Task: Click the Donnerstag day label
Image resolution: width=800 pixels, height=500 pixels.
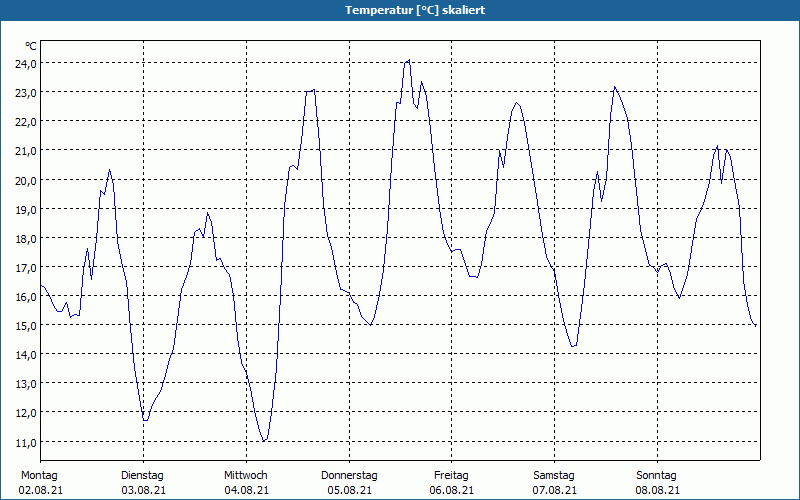Action: [349, 475]
